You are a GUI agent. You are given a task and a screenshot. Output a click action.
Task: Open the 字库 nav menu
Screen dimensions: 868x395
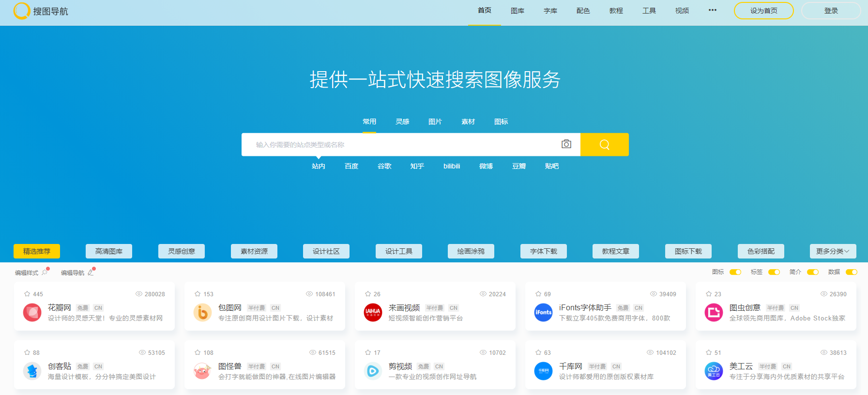[x=550, y=11]
